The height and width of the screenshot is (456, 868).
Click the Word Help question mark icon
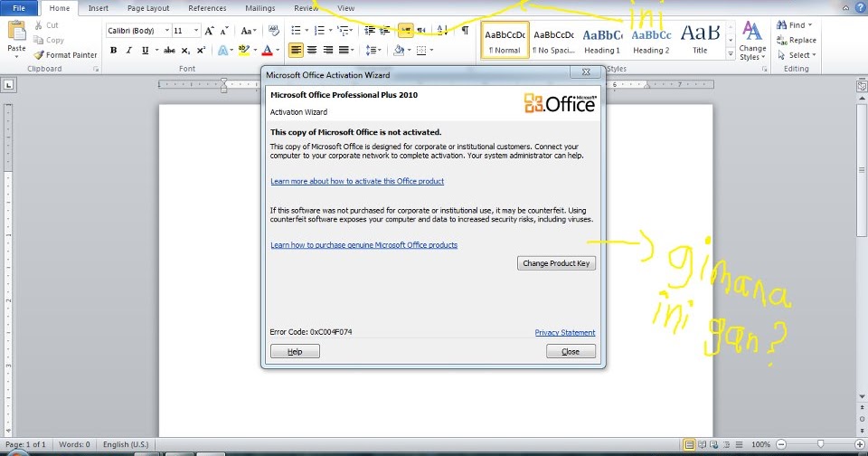pos(861,8)
